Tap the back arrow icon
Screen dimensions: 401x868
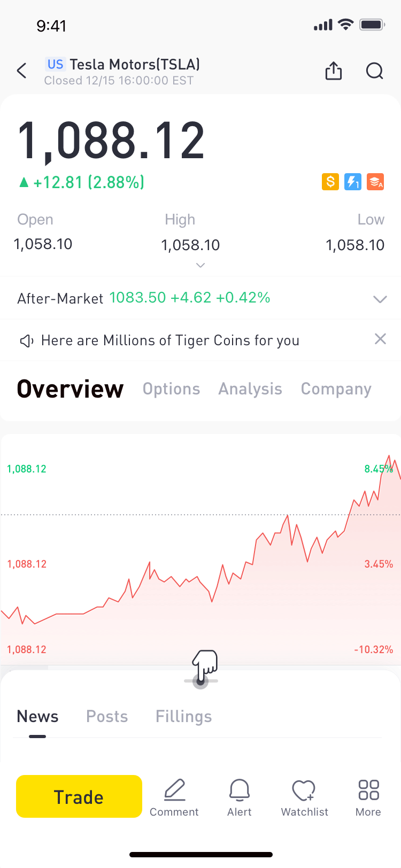pos(22,71)
